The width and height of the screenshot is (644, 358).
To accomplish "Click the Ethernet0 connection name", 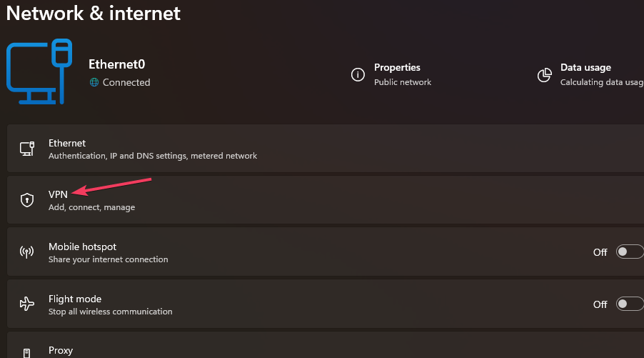I will coord(116,64).
